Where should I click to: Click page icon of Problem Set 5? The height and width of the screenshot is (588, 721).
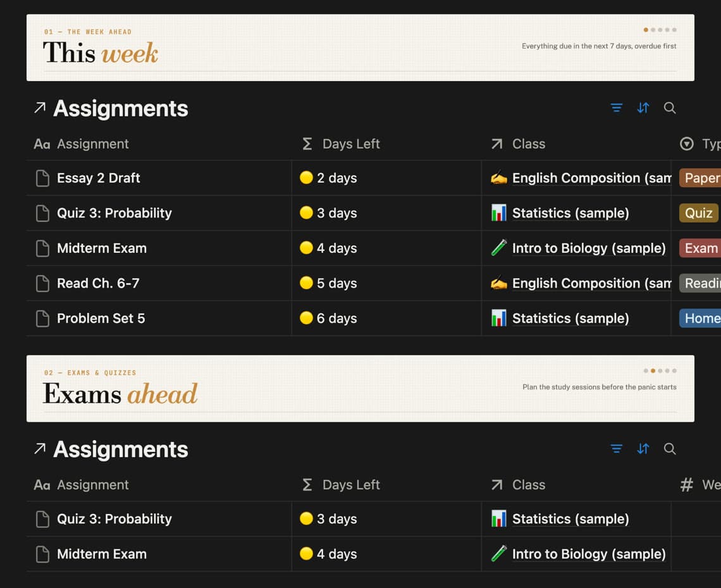[42, 318]
